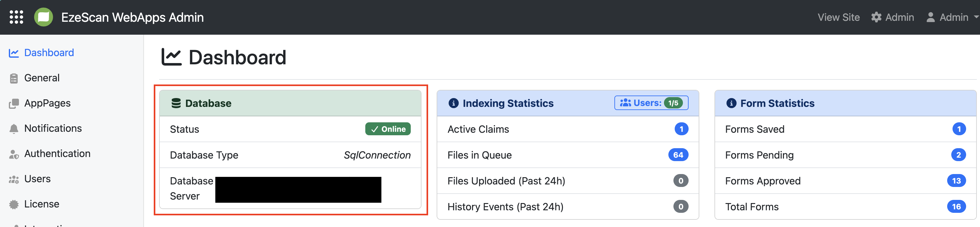Click the Files in Queue 64 badge
Image resolution: width=980 pixels, height=227 pixels.
click(678, 155)
